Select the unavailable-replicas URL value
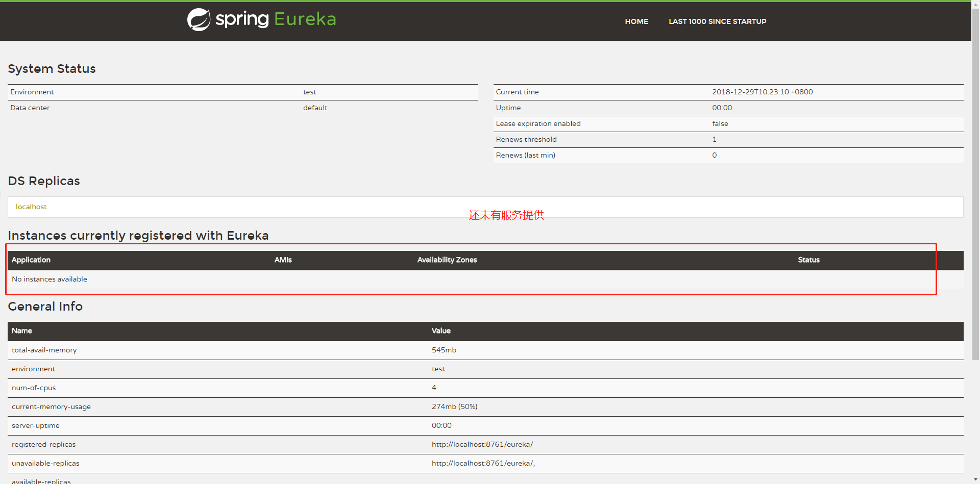Viewport: 980px width, 484px height. coord(483,463)
